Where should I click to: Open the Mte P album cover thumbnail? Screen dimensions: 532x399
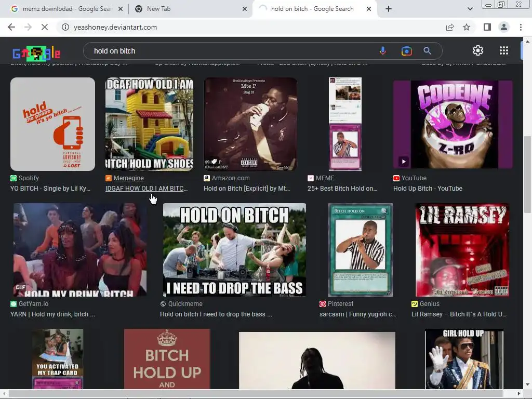(250, 124)
